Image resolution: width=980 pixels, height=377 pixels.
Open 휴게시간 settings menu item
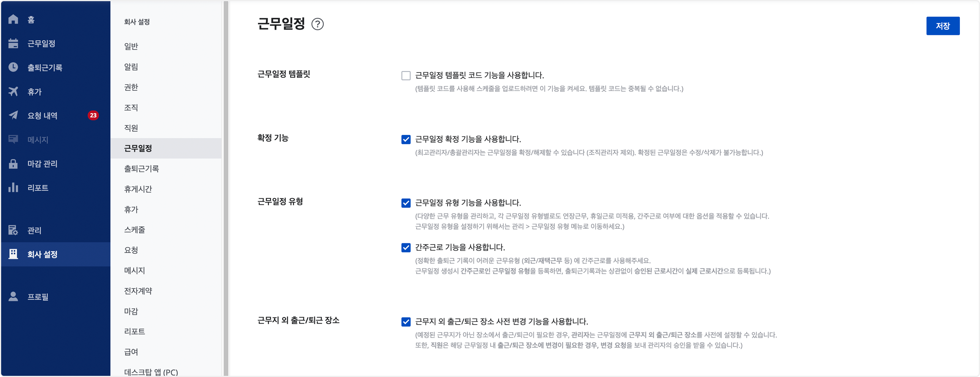[x=138, y=189]
